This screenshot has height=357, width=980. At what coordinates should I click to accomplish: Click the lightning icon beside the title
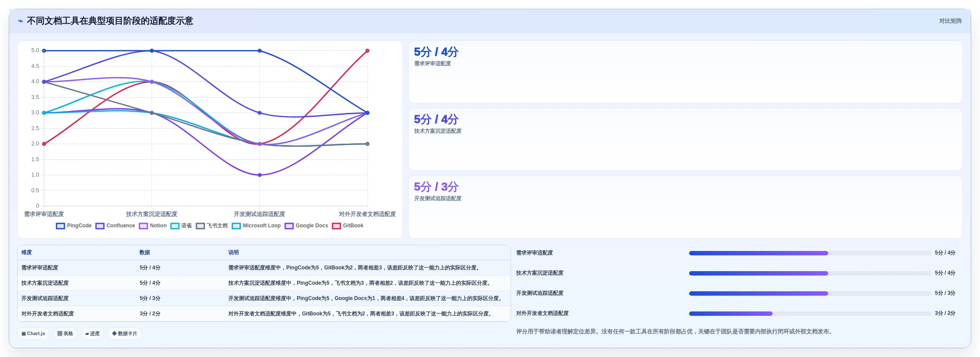coord(21,21)
